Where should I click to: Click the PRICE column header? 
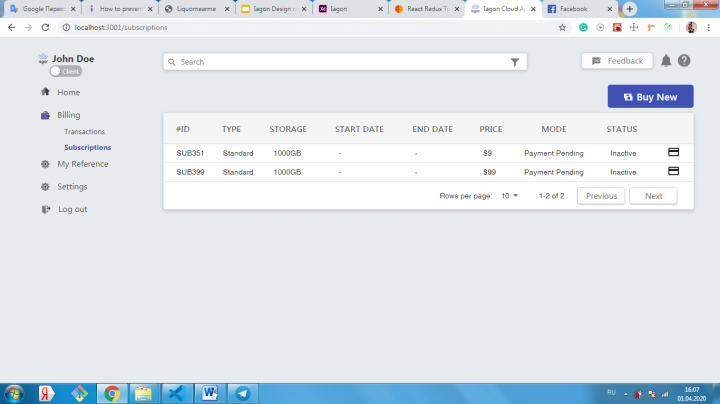(490, 129)
